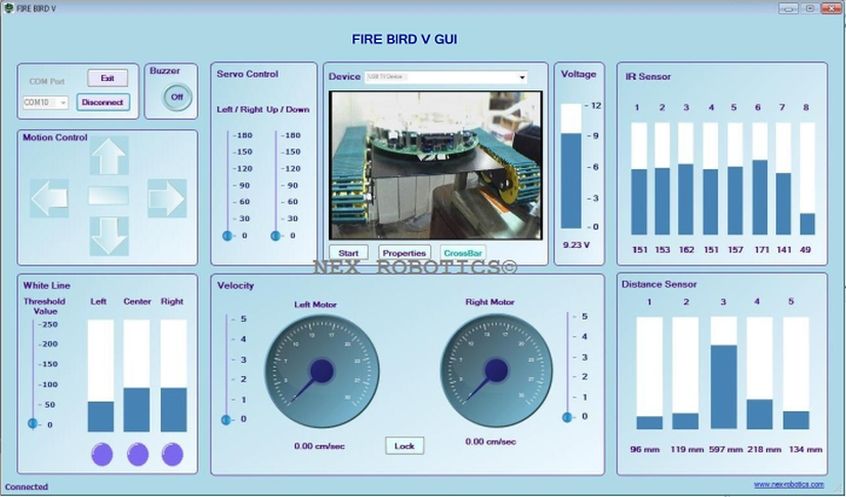Minimize the FIRE BIRD V window

(x=788, y=8)
